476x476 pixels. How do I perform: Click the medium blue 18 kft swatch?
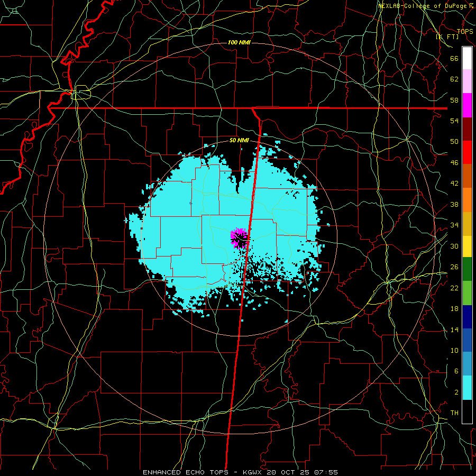(x=467, y=340)
